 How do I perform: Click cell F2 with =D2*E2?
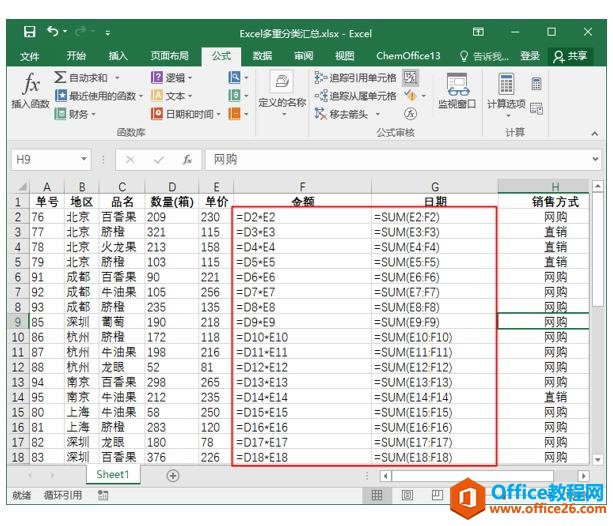(x=302, y=217)
